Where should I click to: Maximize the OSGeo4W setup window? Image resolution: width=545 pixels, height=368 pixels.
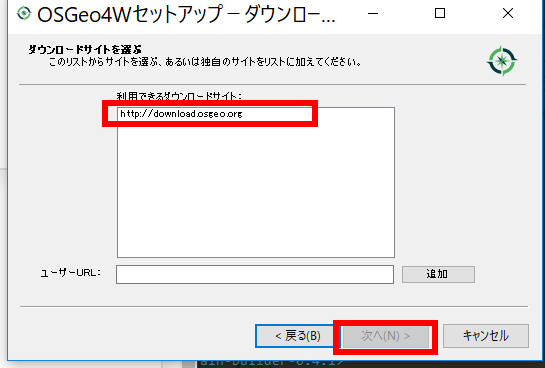coord(440,14)
